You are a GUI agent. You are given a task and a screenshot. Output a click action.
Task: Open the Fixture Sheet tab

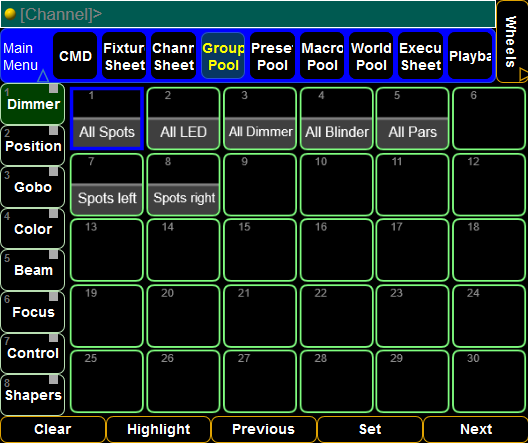click(124, 56)
